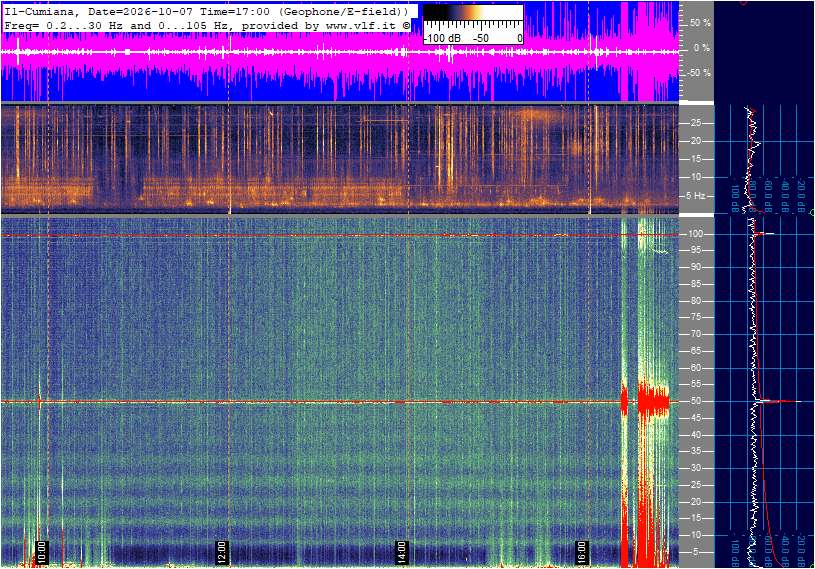Click the 35 label on E-field axis
This screenshot has height=569, width=815.
click(695, 452)
